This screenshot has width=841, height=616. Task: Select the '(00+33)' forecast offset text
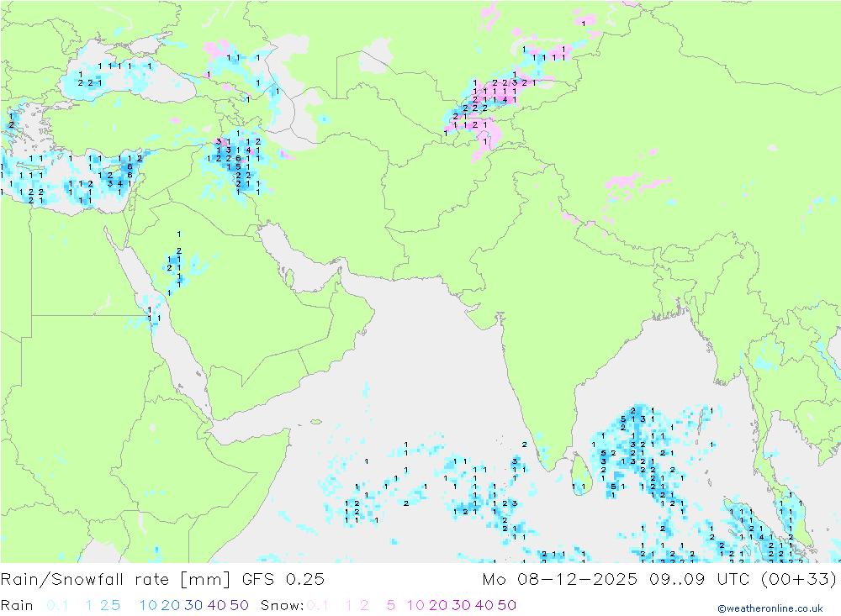point(799,580)
